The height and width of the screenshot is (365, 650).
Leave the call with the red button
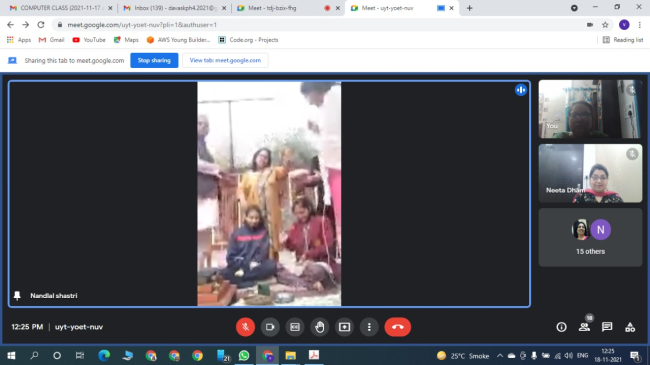pyautogui.click(x=398, y=327)
